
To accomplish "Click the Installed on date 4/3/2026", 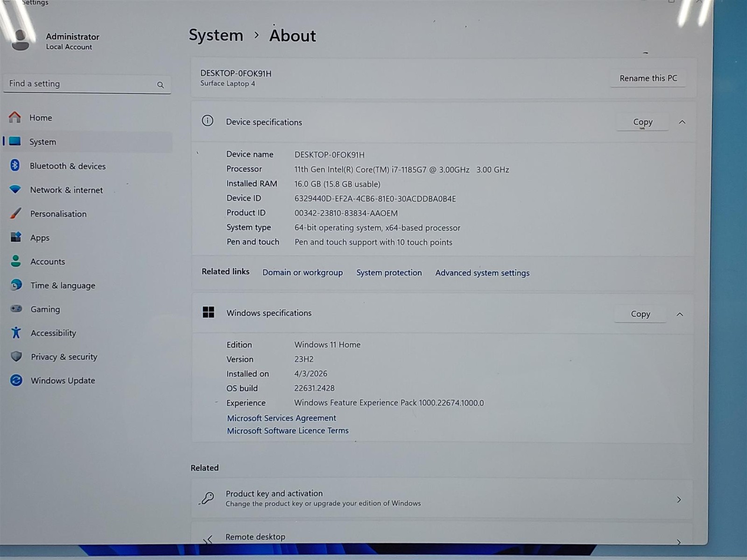I will click(x=310, y=374).
